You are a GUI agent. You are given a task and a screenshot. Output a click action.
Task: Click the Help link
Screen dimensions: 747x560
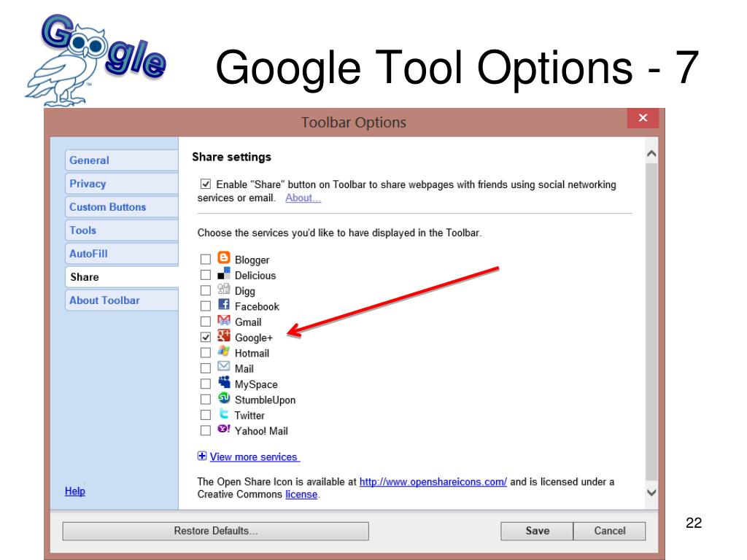pyautogui.click(x=75, y=491)
